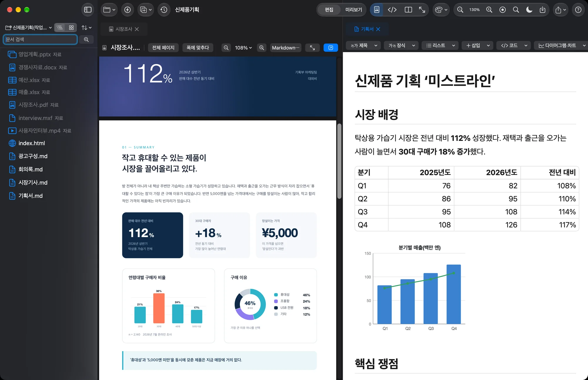The image size is (588, 380).
Task: Switch to 편집 mode
Action: 329,10
